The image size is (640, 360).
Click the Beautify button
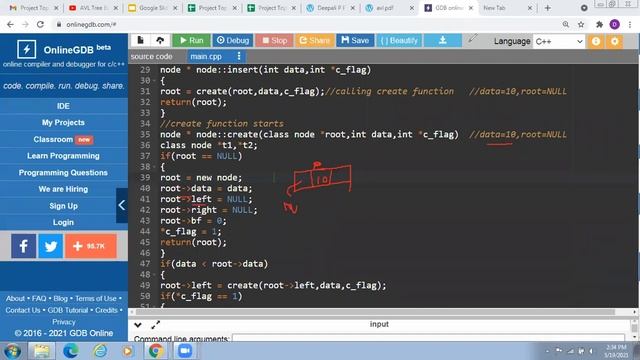click(399, 40)
